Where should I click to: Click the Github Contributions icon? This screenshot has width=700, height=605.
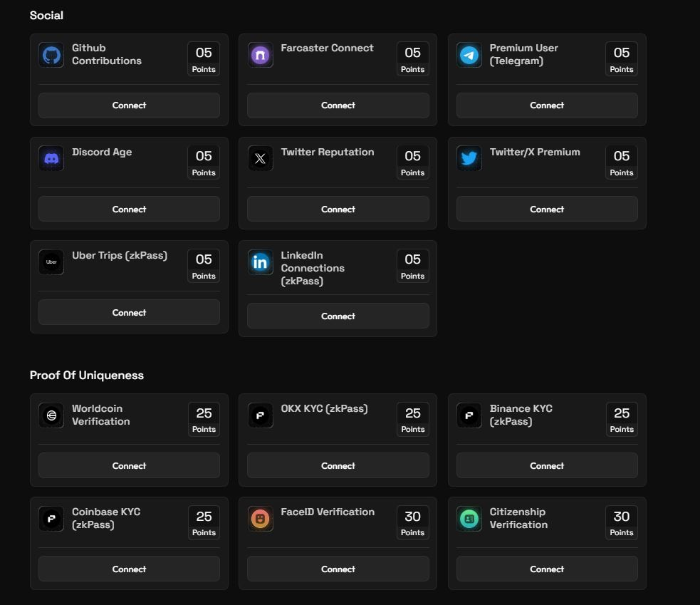pos(51,55)
